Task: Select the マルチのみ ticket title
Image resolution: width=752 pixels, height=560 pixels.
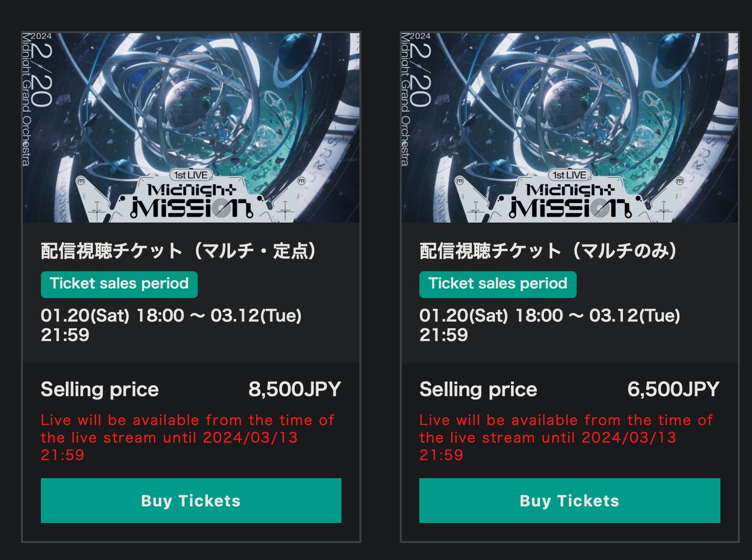Action: pos(548,251)
